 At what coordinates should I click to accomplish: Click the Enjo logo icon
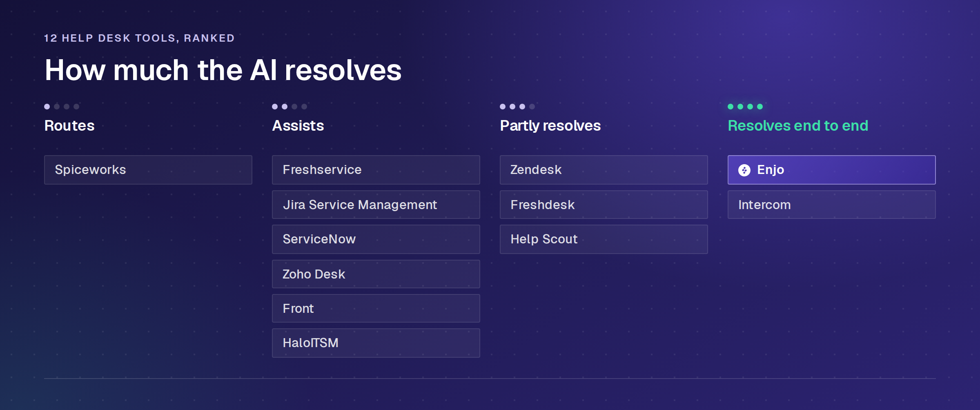(744, 170)
